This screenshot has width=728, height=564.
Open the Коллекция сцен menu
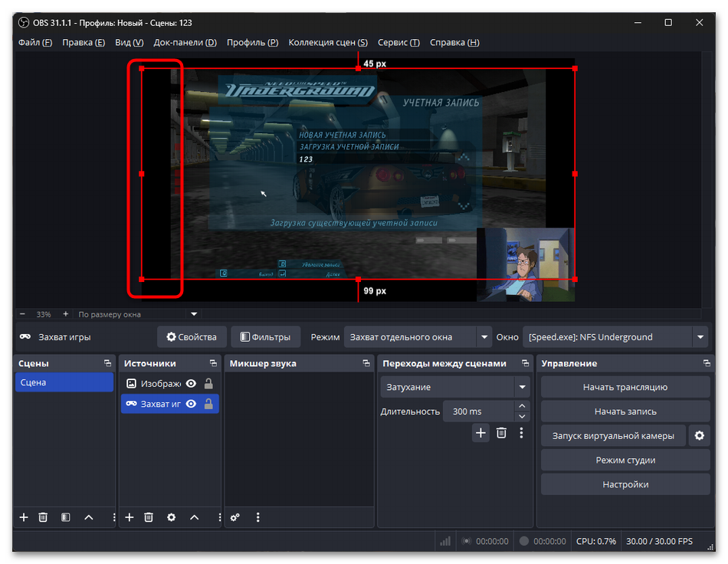coord(328,42)
